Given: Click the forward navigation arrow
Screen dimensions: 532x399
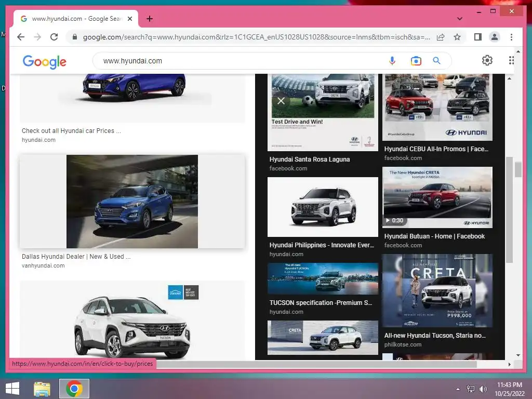Looking at the screenshot, I should (x=37, y=37).
